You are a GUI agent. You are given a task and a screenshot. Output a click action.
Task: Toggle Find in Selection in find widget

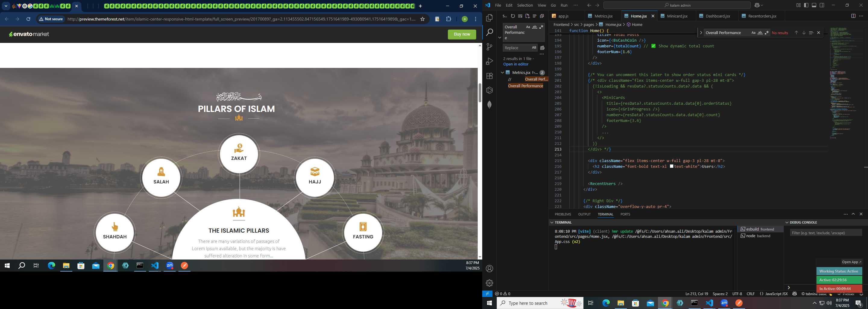click(811, 33)
